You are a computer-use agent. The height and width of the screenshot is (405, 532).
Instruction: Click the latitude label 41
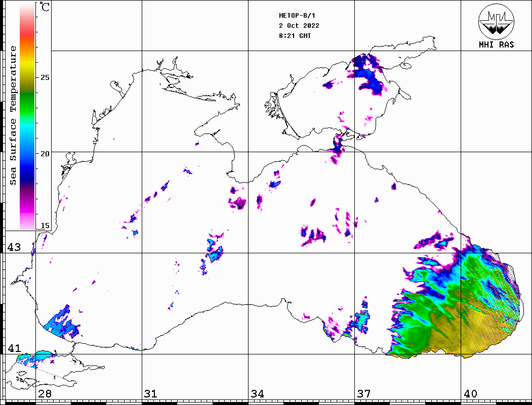(14, 348)
